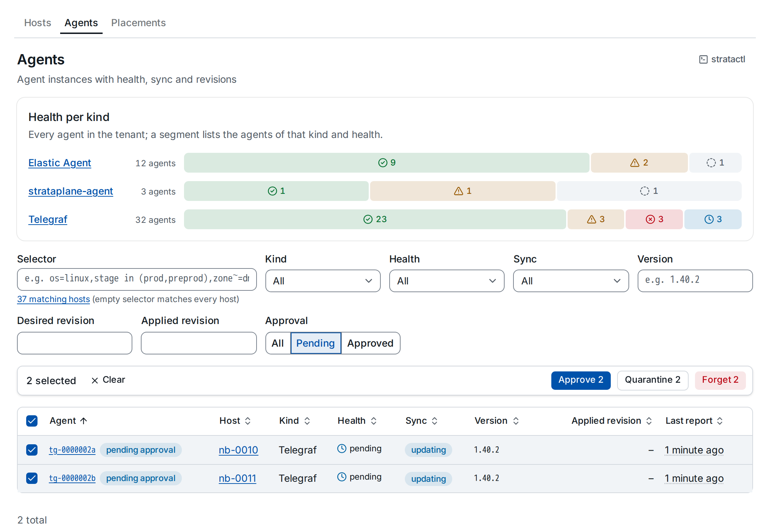The height and width of the screenshot is (532, 770).
Task: Switch to the Placements tab
Action: click(x=138, y=23)
